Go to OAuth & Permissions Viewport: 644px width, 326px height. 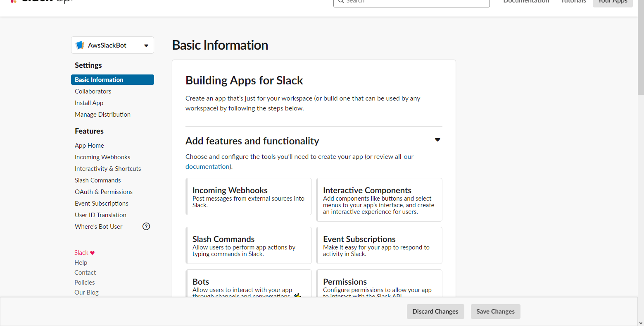[104, 192]
